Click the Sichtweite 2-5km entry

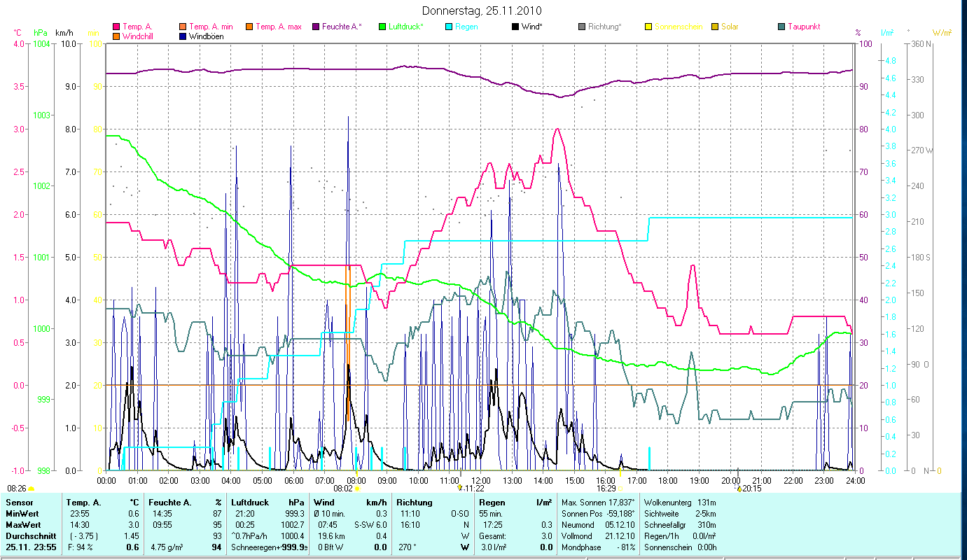pos(680,514)
